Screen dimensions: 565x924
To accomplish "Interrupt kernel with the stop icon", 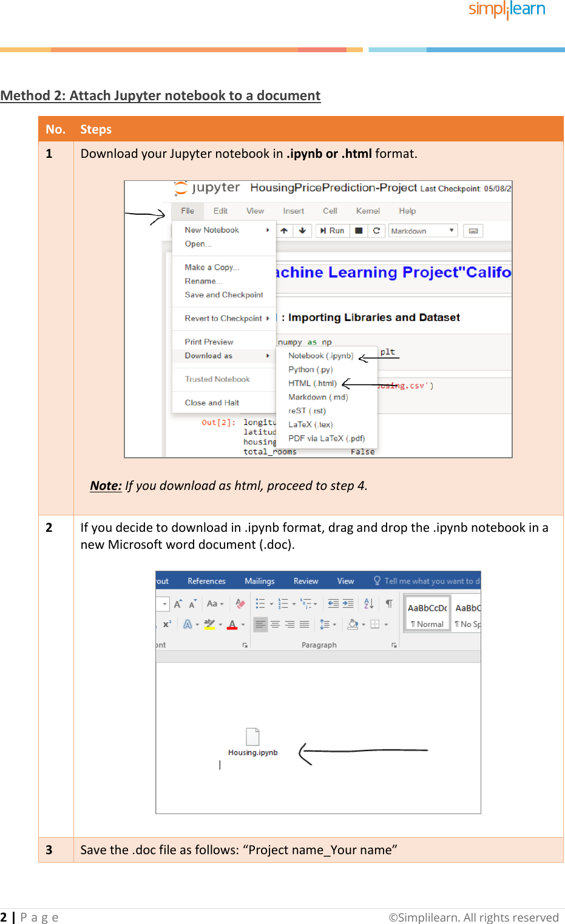I will pyautogui.click(x=359, y=231).
